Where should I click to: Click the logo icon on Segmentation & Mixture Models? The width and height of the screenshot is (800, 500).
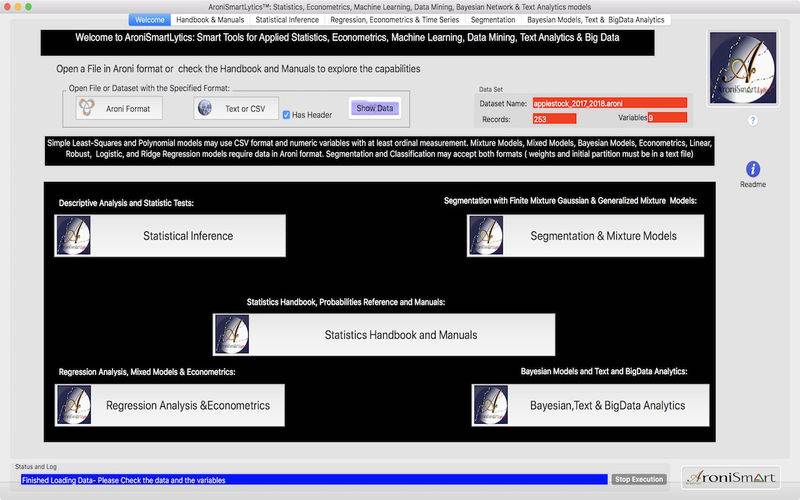[x=486, y=236]
